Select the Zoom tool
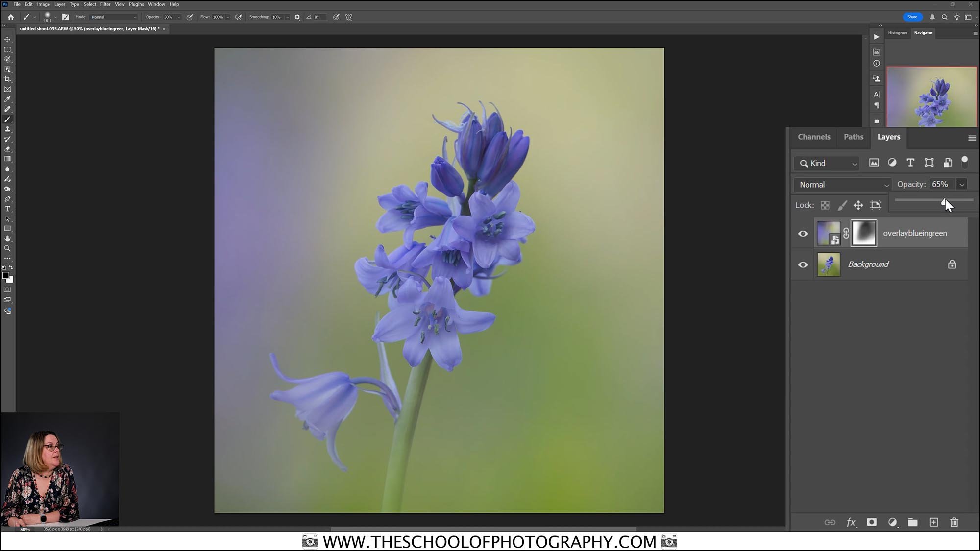Viewport: 980px width, 551px height. coord(7,248)
